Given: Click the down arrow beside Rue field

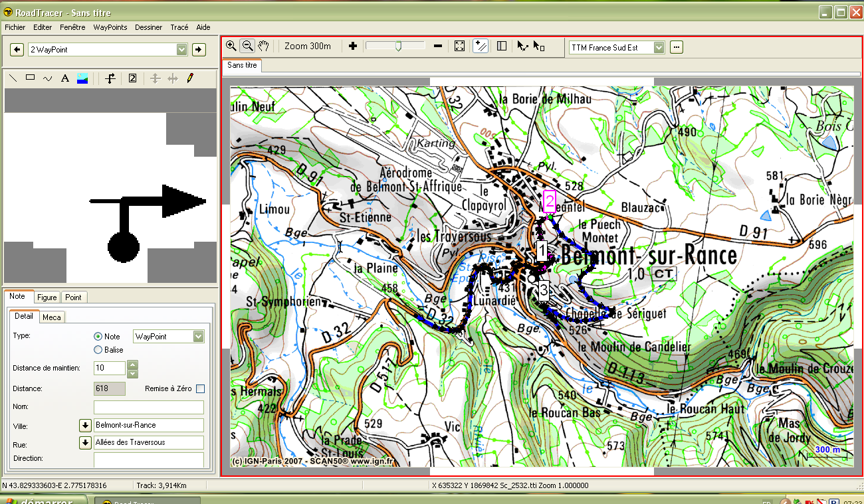Looking at the screenshot, I should click(x=85, y=442).
